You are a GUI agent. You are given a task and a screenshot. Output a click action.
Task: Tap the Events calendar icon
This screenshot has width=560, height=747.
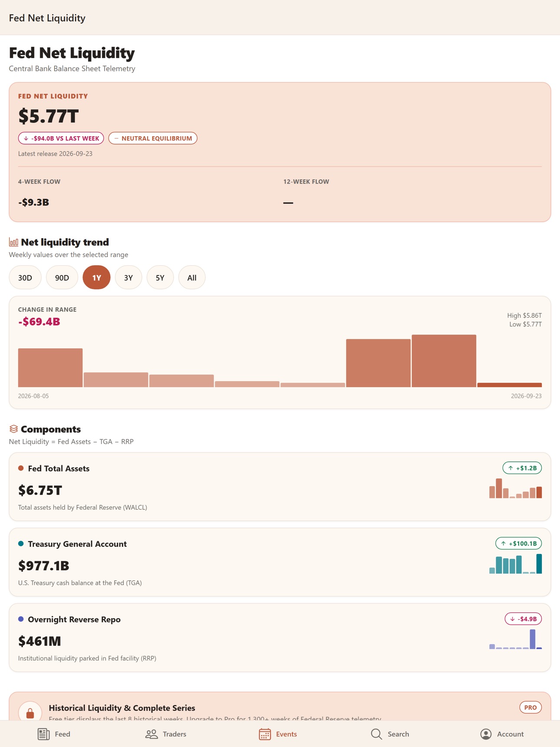point(265,734)
